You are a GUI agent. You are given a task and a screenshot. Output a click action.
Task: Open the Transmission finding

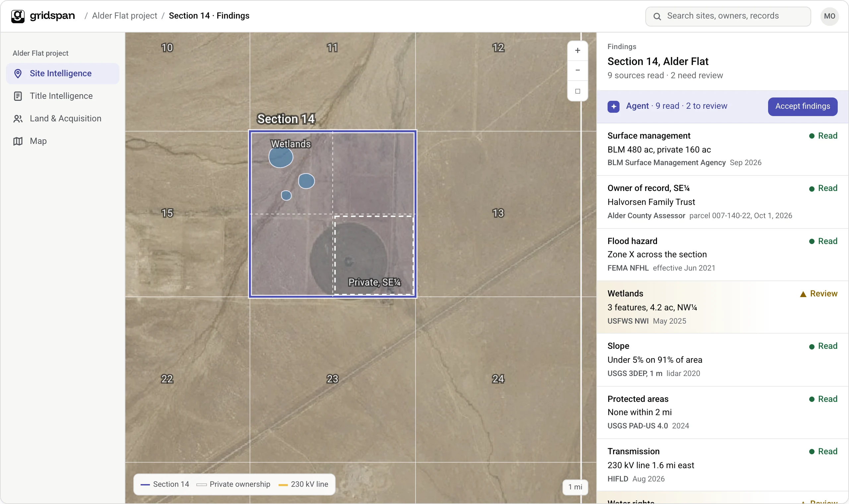click(x=722, y=465)
